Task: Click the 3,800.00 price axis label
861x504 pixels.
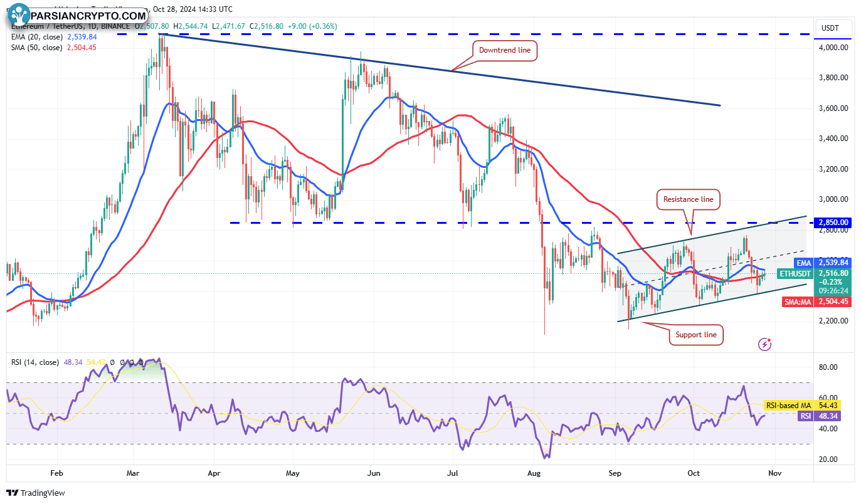Action: tap(833, 78)
